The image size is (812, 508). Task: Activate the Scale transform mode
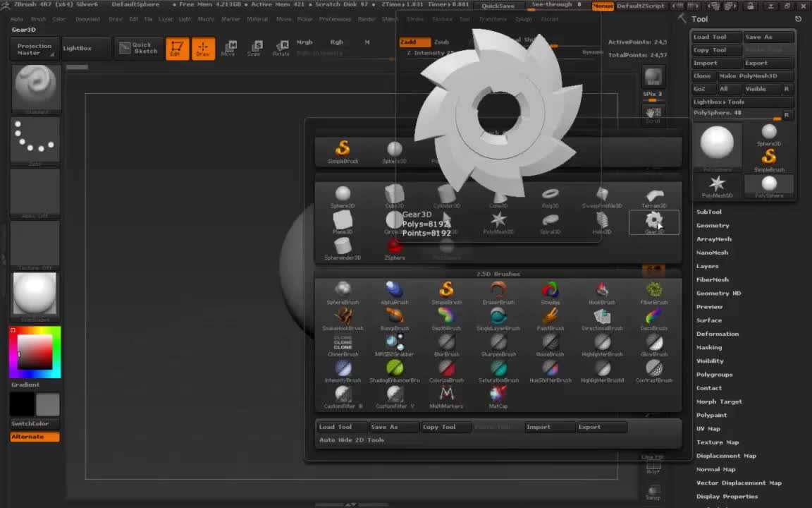pos(254,48)
